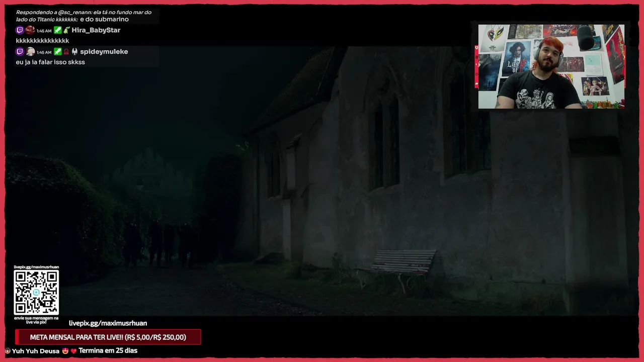Click the 1:45 AM timestamp on Hira_BabyStar's message
The image size is (644, 362).
tap(44, 31)
